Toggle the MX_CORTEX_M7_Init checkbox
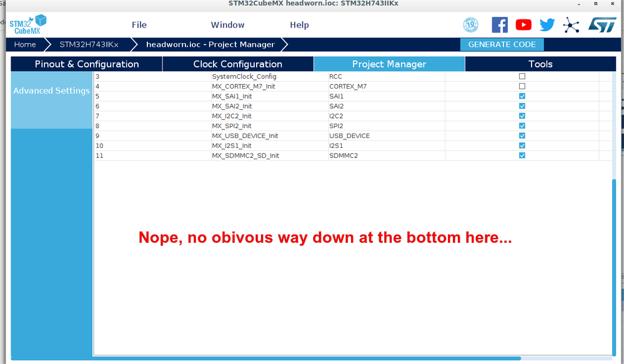Image resolution: width=624 pixels, height=364 pixels. click(x=522, y=86)
